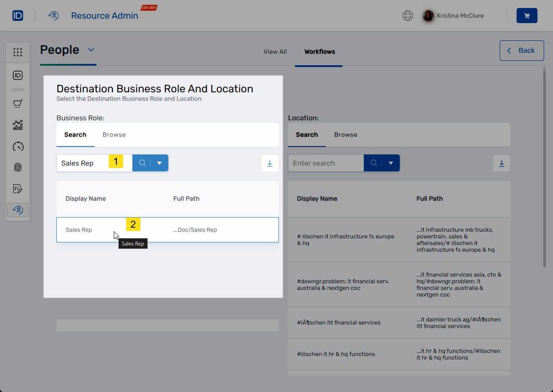This screenshot has height=392, width=553.
Task: Expand the Location search options arrow
Action: pyautogui.click(x=390, y=162)
